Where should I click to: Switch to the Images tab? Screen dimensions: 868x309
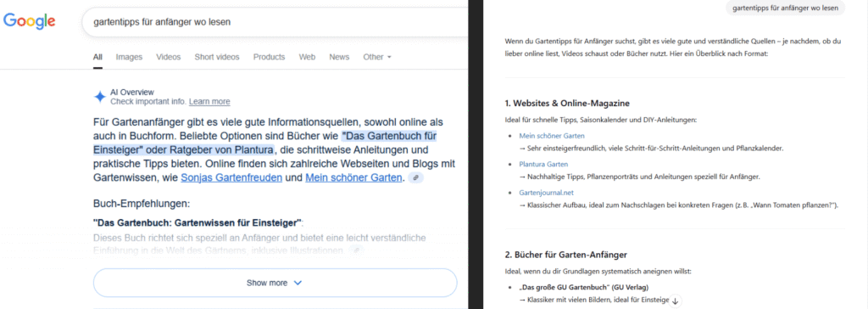click(129, 57)
